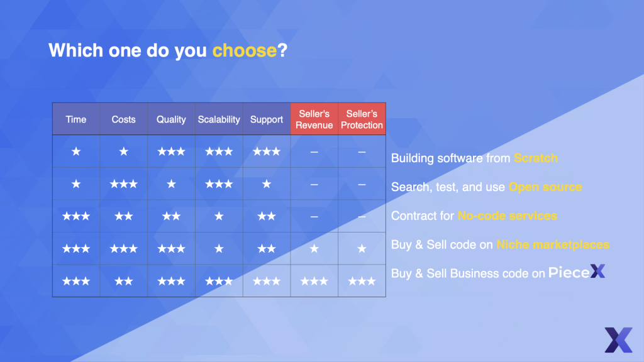Click the single star under Time in first row

click(76, 151)
